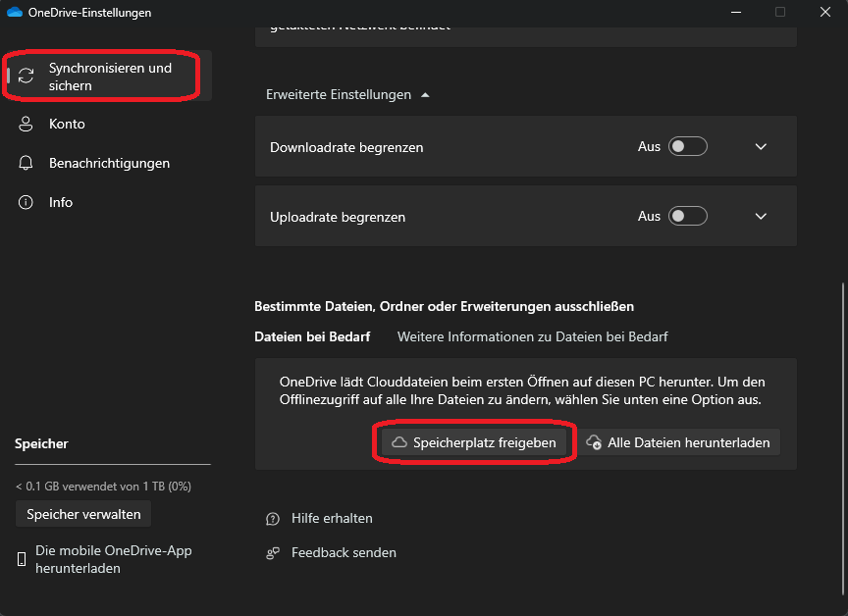
Task: Click the mobile phone icon near app download
Action: pyautogui.click(x=22, y=559)
